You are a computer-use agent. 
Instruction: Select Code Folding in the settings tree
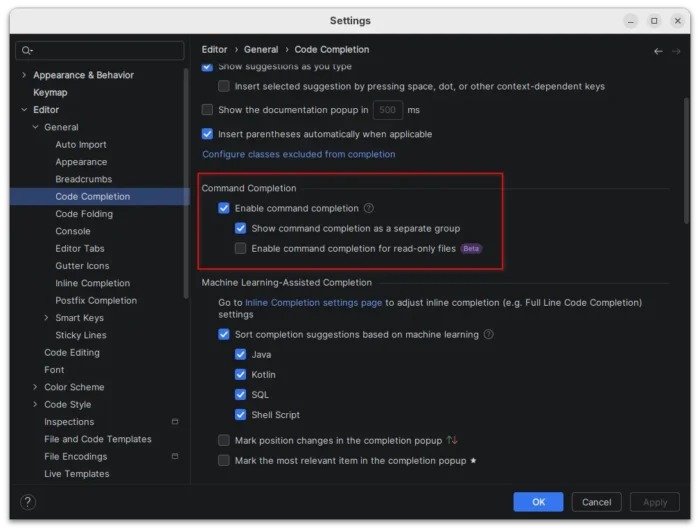tap(84, 214)
